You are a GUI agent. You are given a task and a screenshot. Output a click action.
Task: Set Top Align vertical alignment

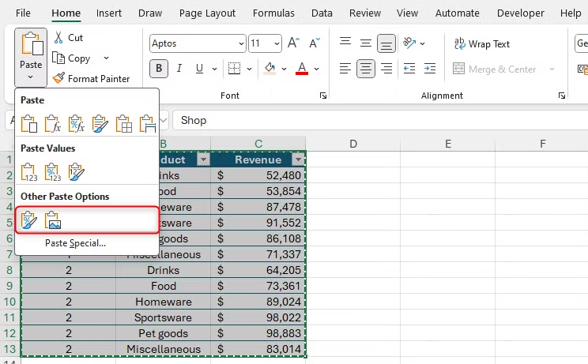[x=345, y=42]
